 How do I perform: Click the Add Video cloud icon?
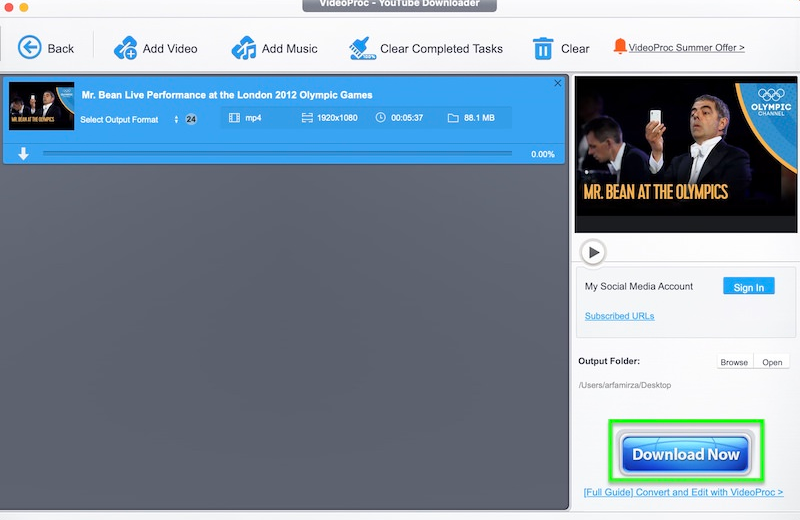click(126, 48)
